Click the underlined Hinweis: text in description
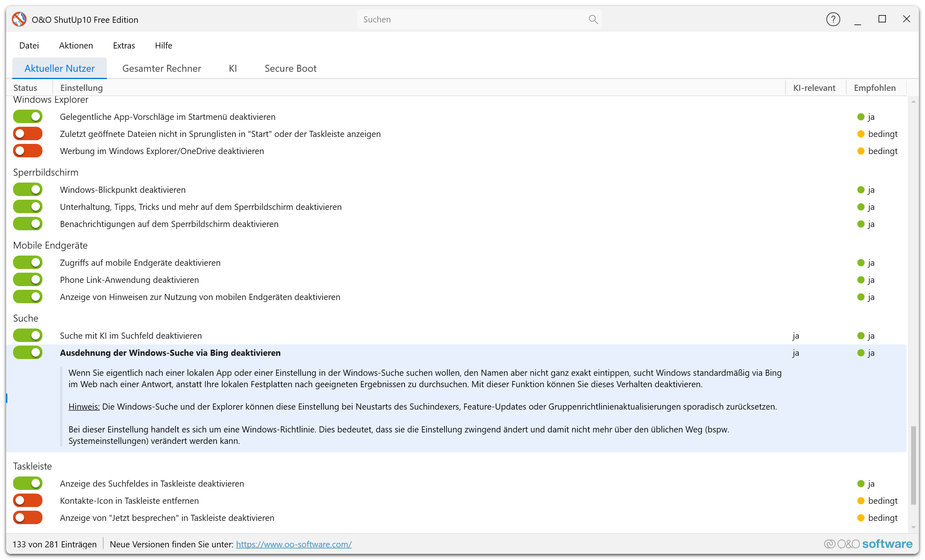 [84, 407]
